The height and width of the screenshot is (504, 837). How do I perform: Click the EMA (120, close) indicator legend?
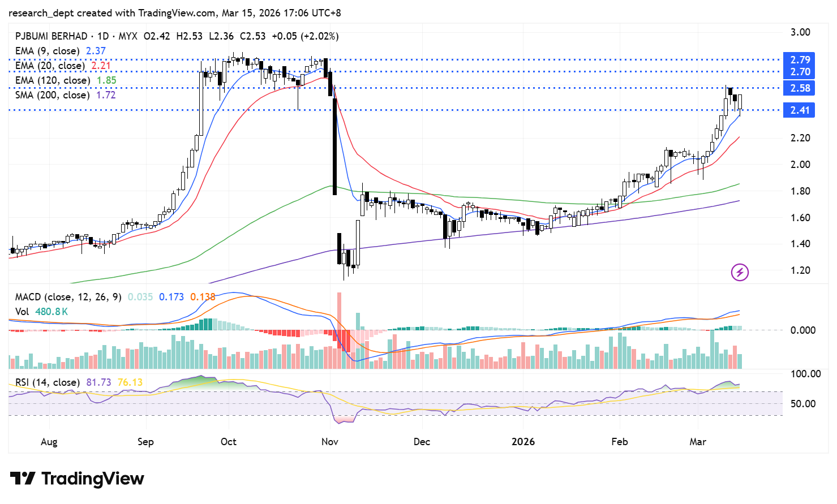tap(52, 80)
